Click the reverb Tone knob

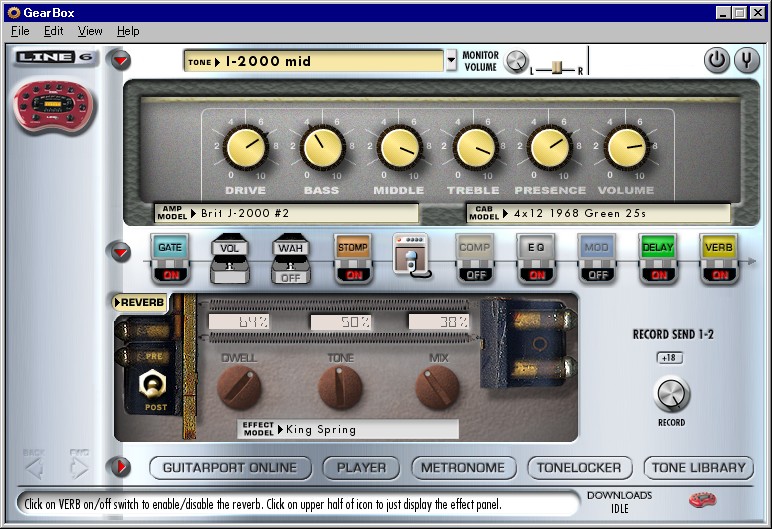[x=340, y=388]
